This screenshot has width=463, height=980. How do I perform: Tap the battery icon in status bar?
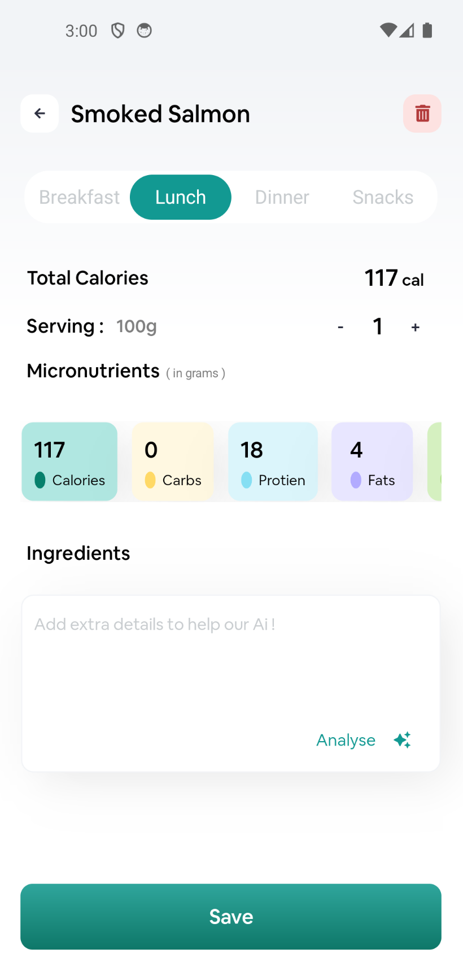coord(427,31)
